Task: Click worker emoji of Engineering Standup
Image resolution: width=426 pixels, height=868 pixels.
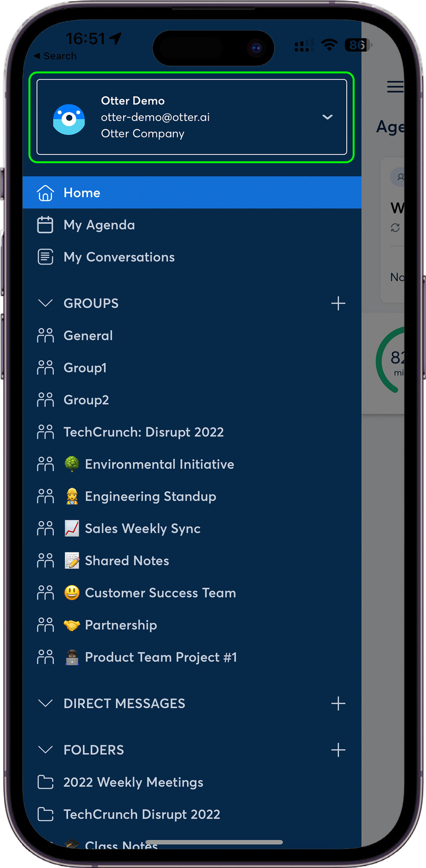Action: [72, 496]
